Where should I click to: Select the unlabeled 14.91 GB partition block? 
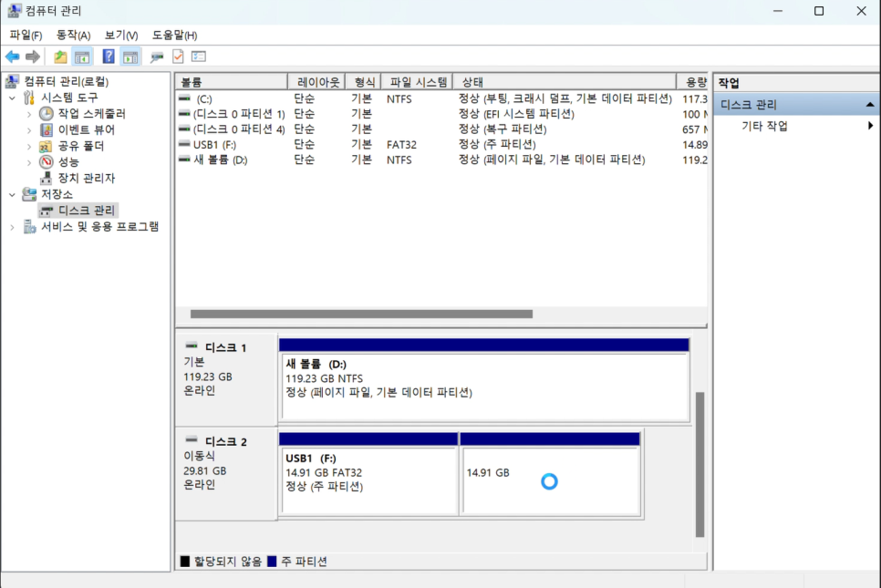click(x=550, y=473)
